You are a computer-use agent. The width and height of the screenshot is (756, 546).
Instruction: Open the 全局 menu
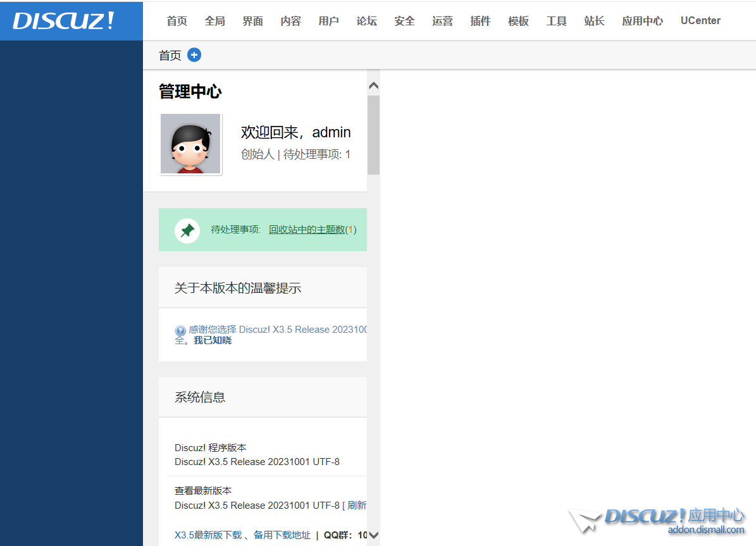[x=215, y=21]
